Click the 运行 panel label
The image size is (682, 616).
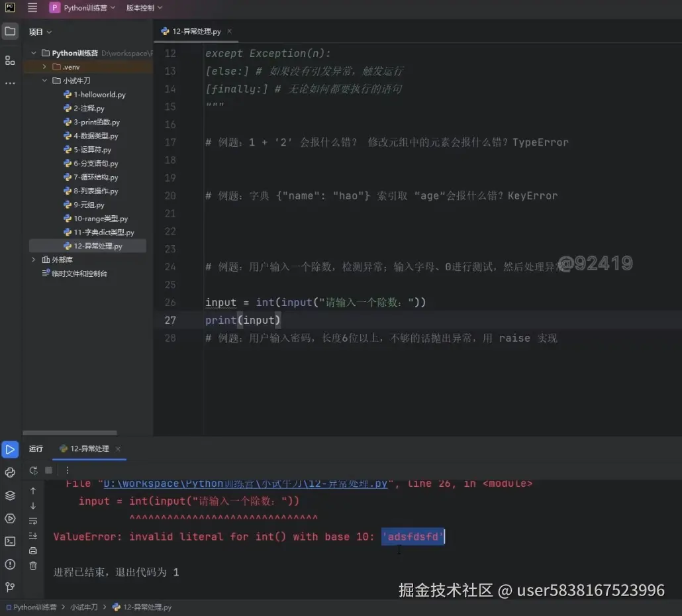click(x=36, y=448)
